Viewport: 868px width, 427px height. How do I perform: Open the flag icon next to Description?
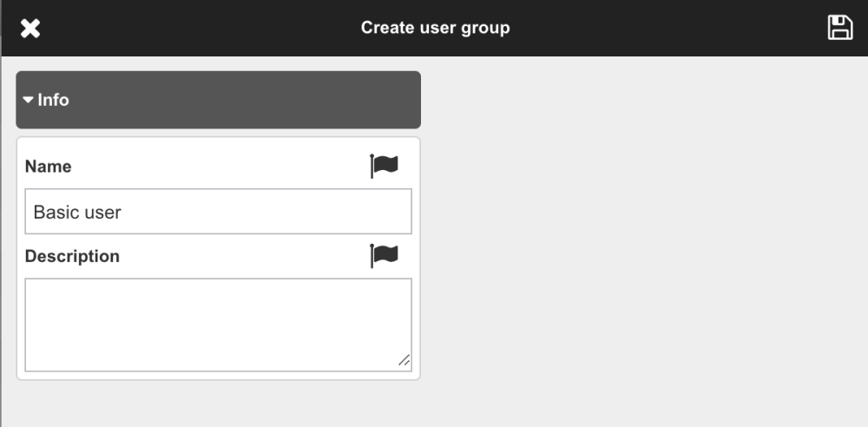pyautogui.click(x=384, y=255)
